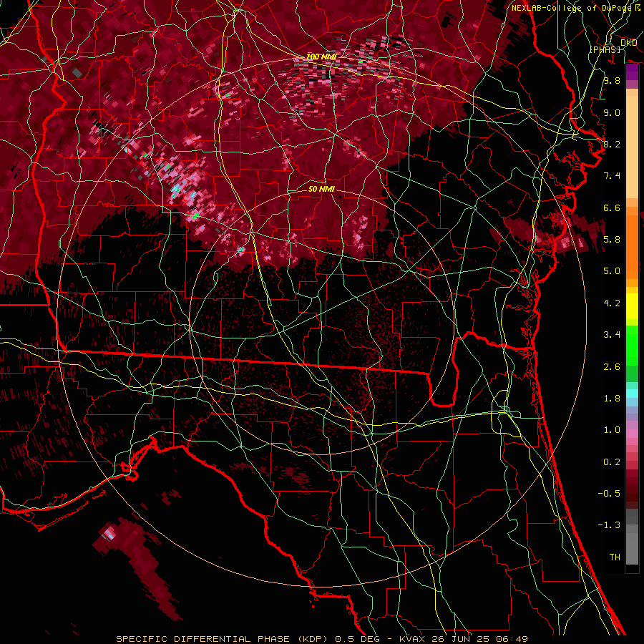Click the 3.4 value on the legend

tap(612, 335)
